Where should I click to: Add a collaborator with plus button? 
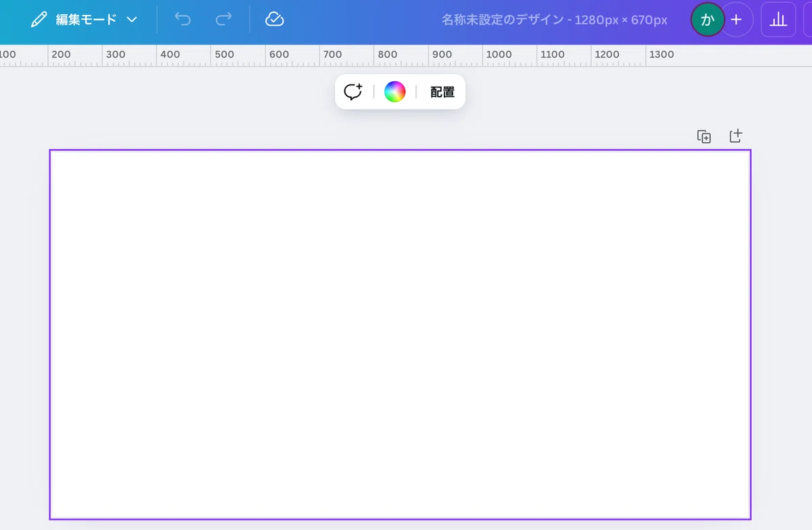(x=737, y=20)
